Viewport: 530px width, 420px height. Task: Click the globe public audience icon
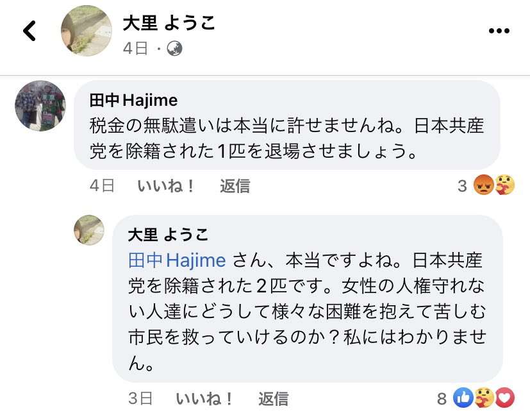coord(173,49)
